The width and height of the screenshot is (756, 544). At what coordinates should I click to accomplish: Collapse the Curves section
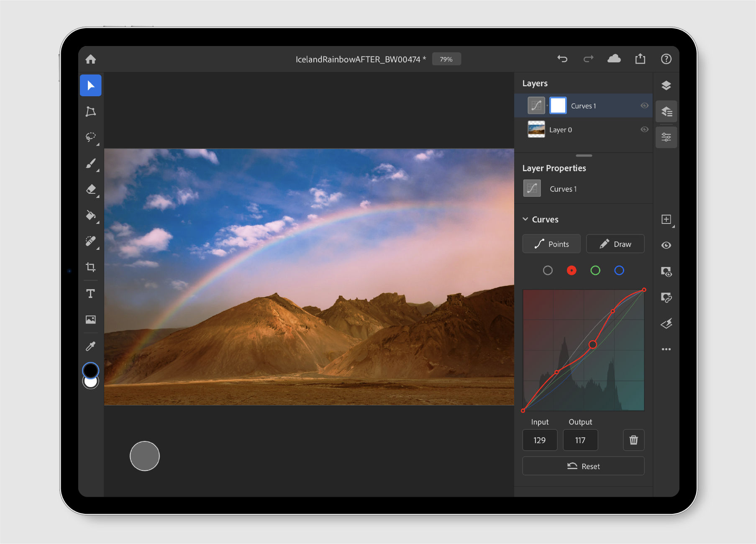tap(526, 219)
